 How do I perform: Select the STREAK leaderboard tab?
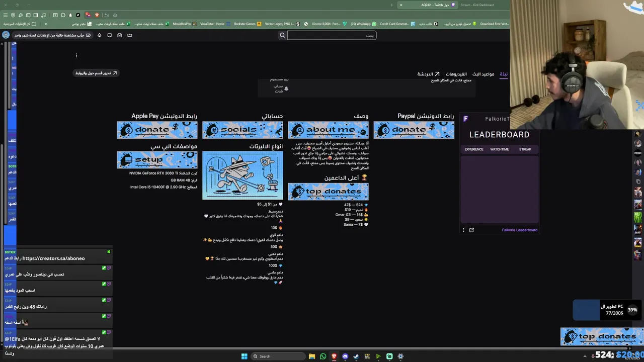[x=525, y=149]
